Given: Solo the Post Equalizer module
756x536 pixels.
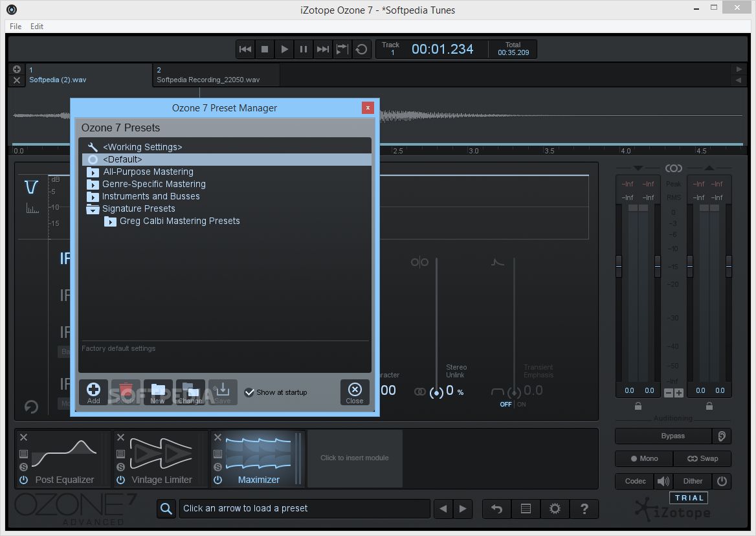Looking at the screenshot, I should point(23,467).
